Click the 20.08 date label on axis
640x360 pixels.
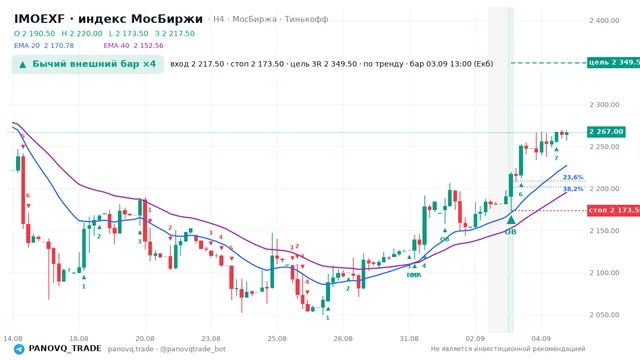click(145, 339)
